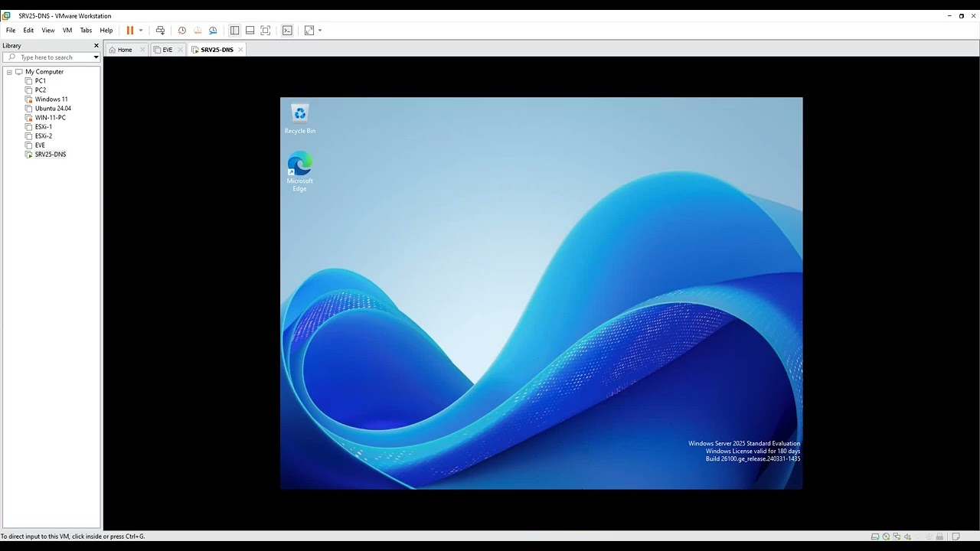
Task: Select My Computer in the library
Action: pos(44,72)
